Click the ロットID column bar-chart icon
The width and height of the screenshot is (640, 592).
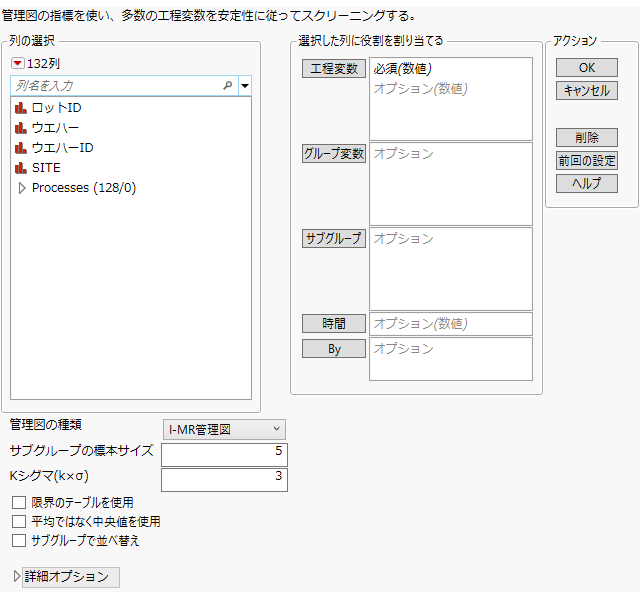pyautogui.click(x=20, y=107)
